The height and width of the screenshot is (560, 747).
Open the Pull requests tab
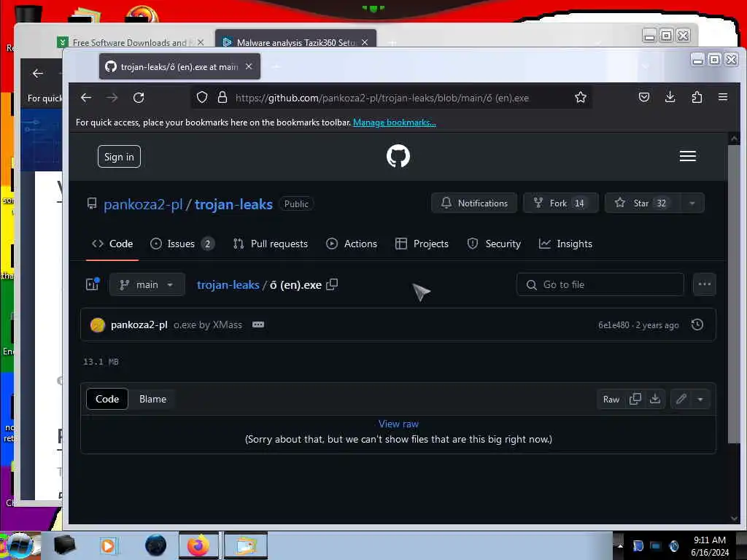[270, 244]
